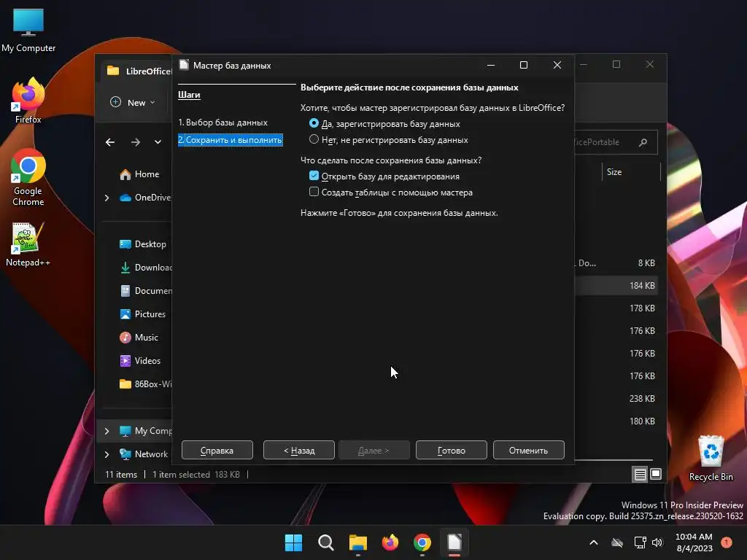The width and height of the screenshot is (747, 560).
Task: Open the clock showing 10:04 AM
Action: pyautogui.click(x=694, y=542)
